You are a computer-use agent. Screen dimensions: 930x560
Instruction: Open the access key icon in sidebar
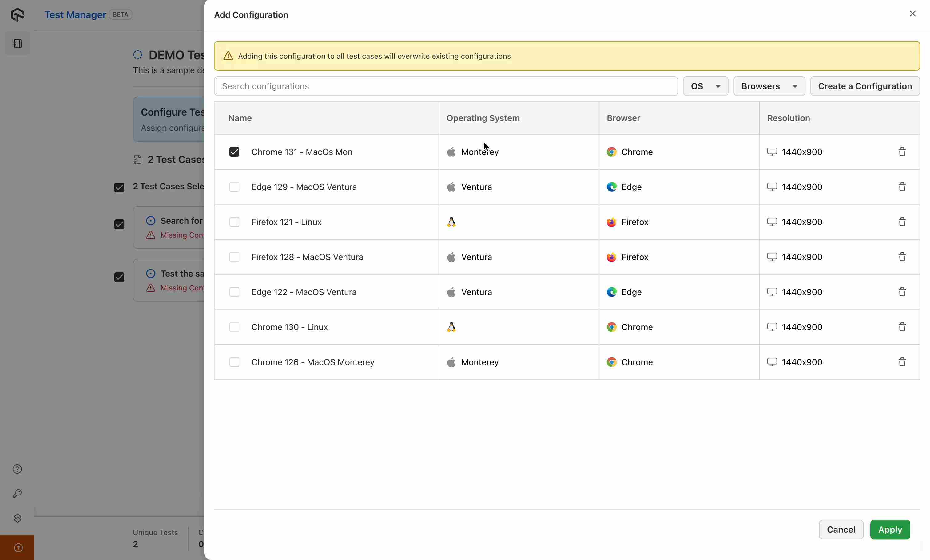(x=17, y=494)
